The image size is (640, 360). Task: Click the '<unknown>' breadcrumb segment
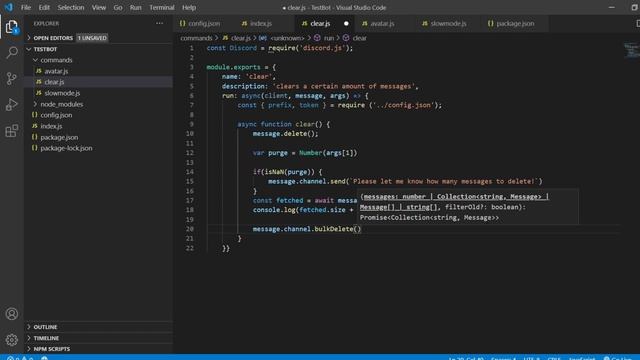pos(287,38)
